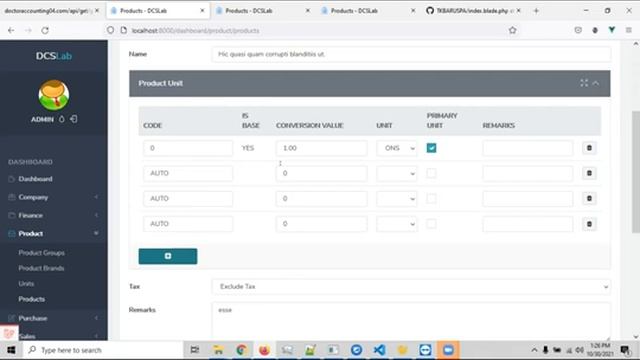Click the conversion value field showing 1.00
640x360 pixels.
[x=321, y=148]
